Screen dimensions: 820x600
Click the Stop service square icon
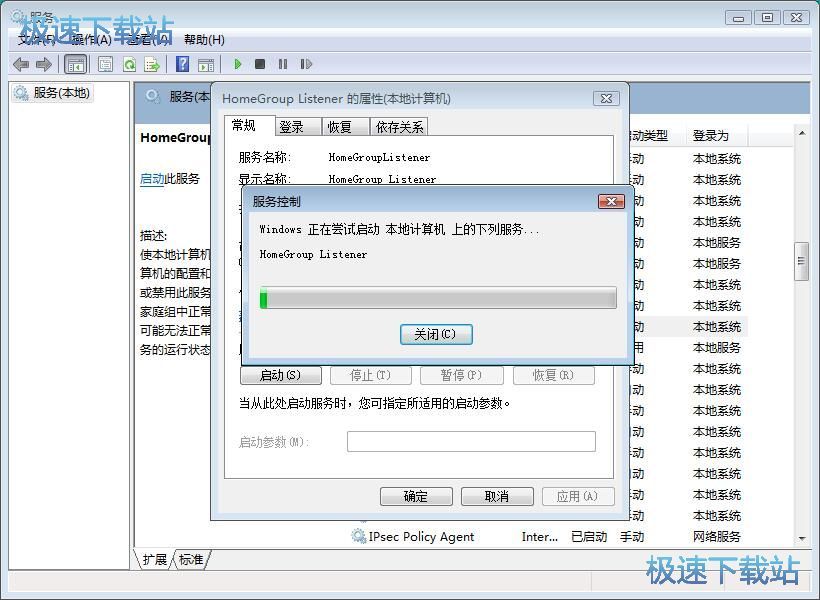click(259, 64)
